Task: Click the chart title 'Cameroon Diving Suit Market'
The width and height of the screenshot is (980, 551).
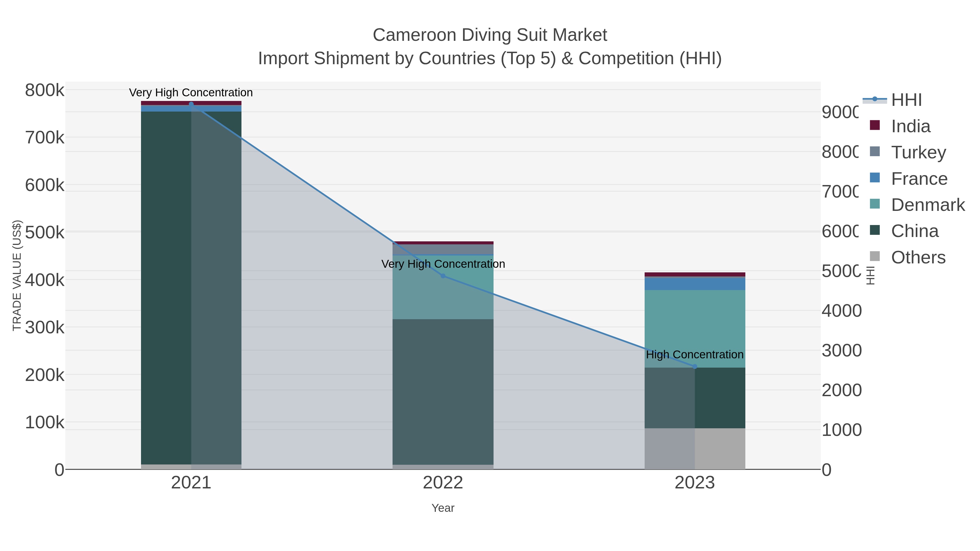Action: [490, 35]
